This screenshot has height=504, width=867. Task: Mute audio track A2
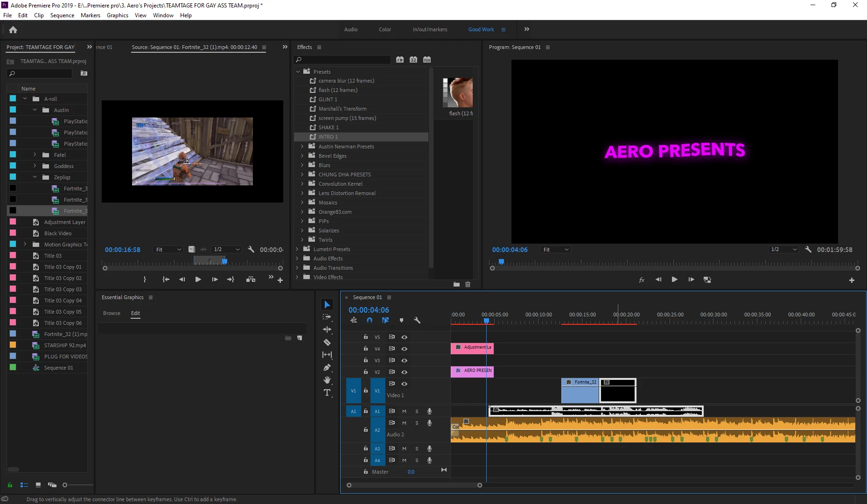[404, 423]
